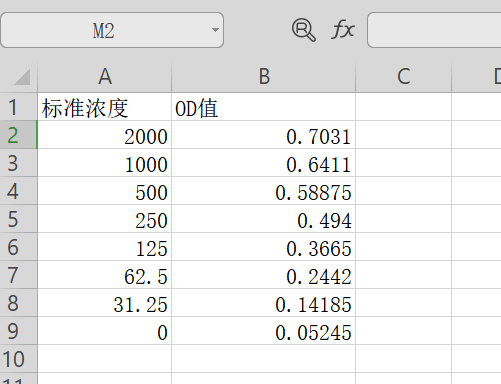Select cell containing 62.5
Screen dimensions: 501x384
105,275
